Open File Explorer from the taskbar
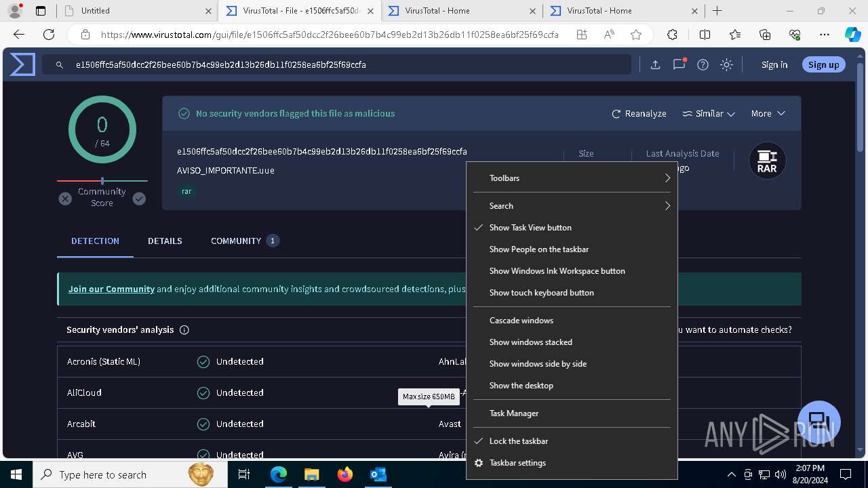This screenshot has height=488, width=868. 311,474
